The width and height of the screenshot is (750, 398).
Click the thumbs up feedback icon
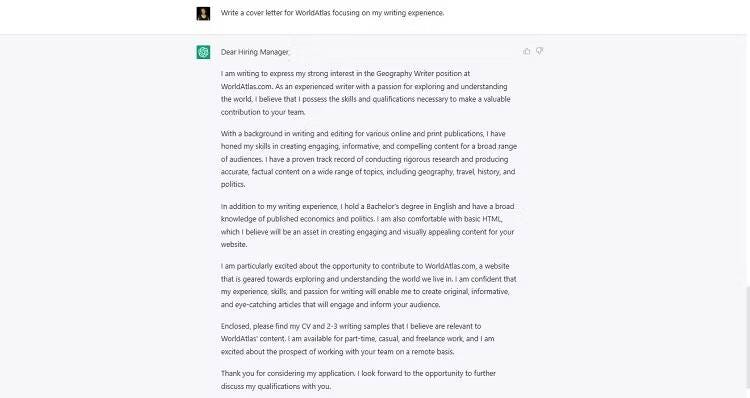tap(527, 51)
